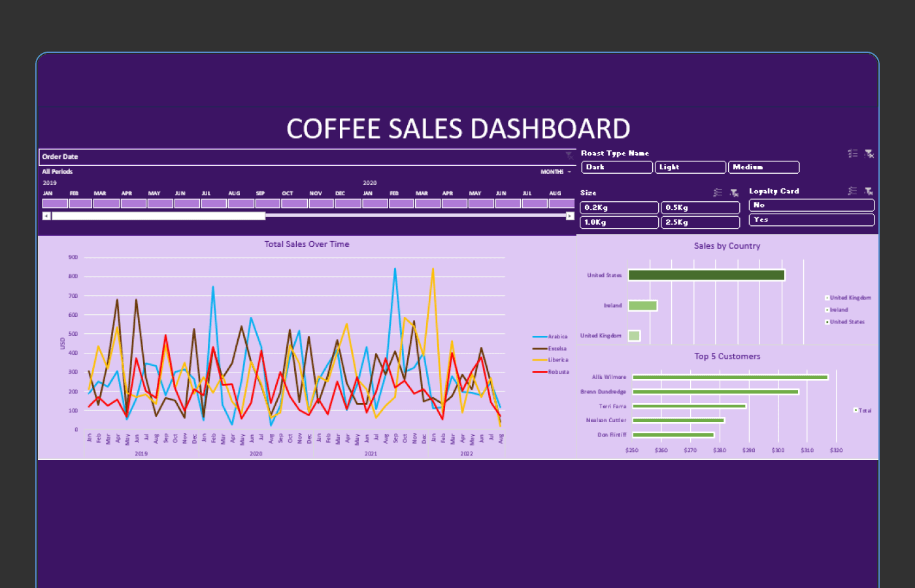Clear filter on Loyalty Card slicer
915x588 pixels.
(869, 191)
